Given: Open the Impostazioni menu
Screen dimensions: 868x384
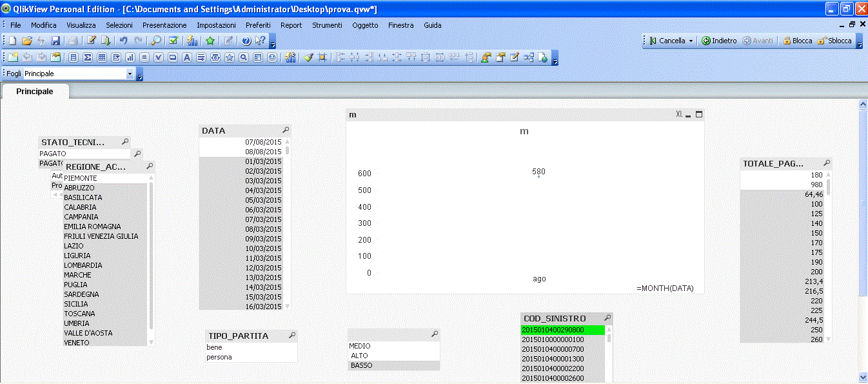Looking at the screenshot, I should point(216,25).
